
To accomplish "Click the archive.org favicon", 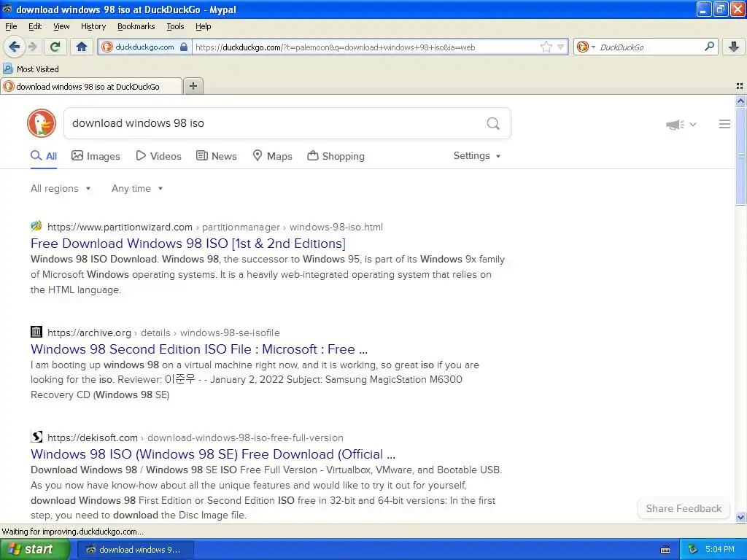I will coord(36,332).
